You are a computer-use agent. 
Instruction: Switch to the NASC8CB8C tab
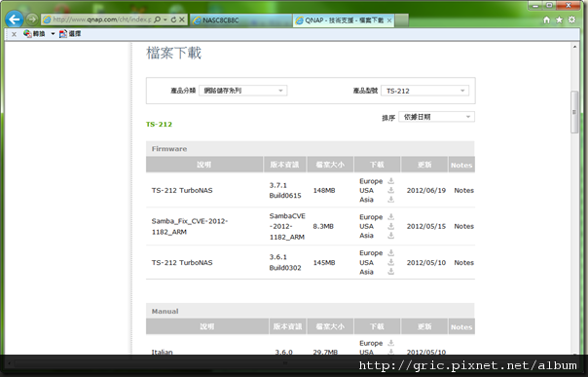click(x=241, y=20)
